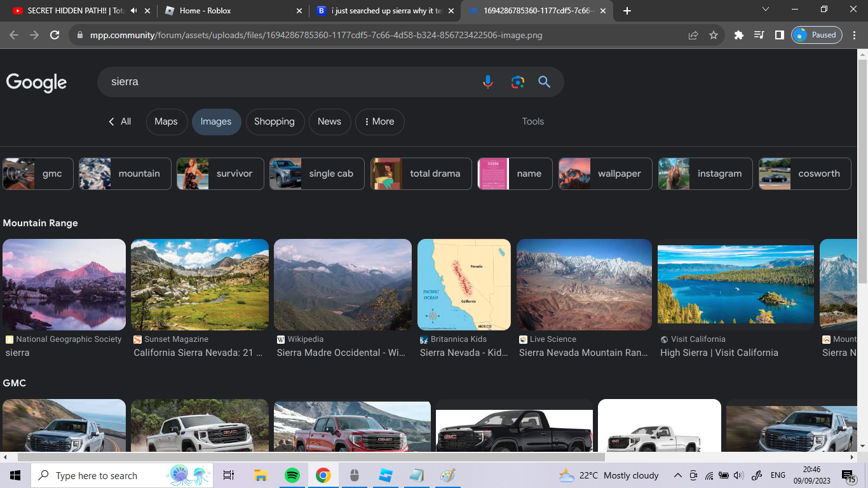
Task: Filter images by the mountain chip
Action: tap(125, 173)
